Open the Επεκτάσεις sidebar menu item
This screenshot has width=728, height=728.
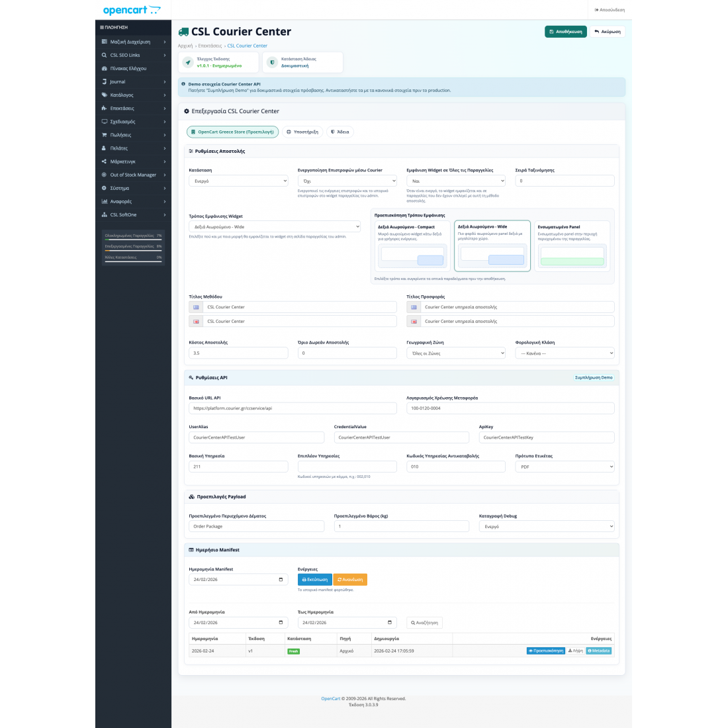(x=133, y=108)
